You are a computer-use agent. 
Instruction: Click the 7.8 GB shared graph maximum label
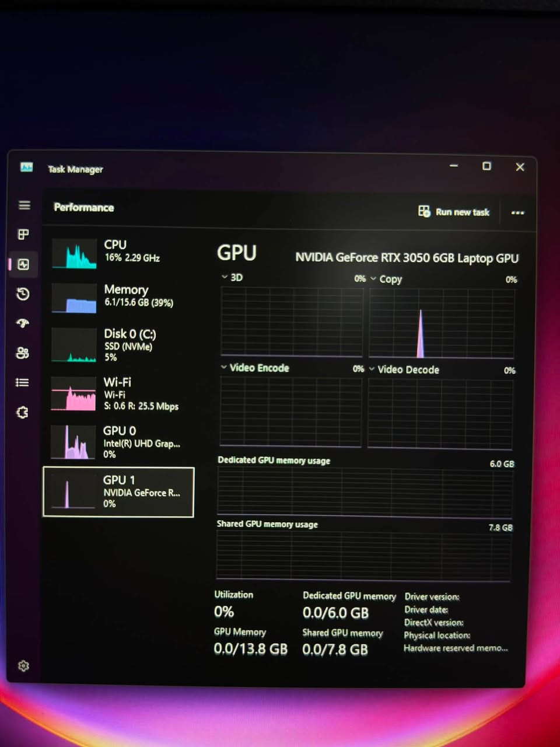coord(501,527)
